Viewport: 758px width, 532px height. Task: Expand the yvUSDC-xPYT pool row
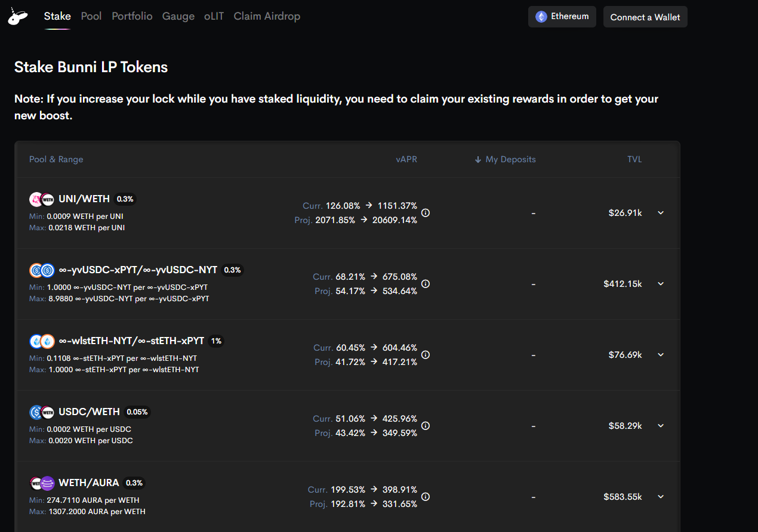pyautogui.click(x=661, y=284)
